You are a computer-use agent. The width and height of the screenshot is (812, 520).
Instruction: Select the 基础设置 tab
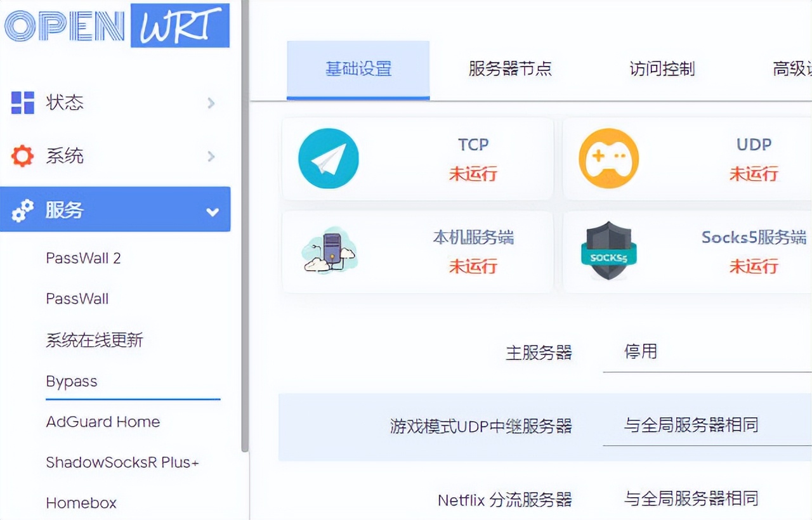(x=358, y=70)
